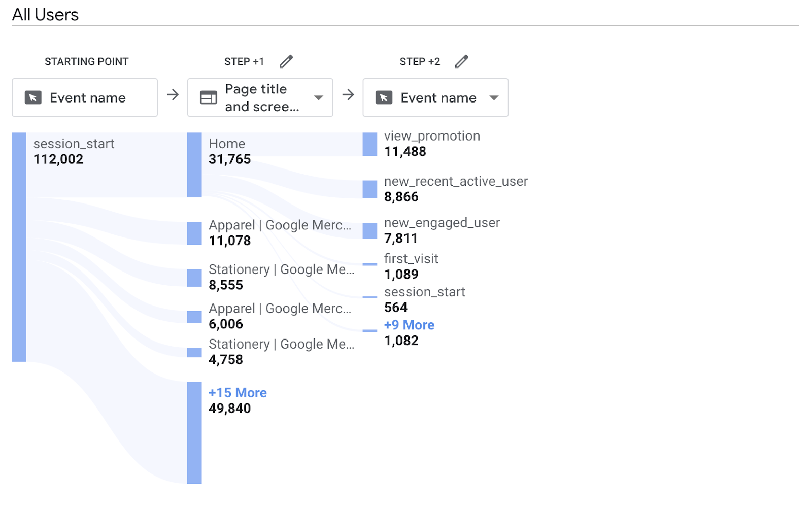
Task: Open the Starting Point Event name selector
Action: (85, 97)
